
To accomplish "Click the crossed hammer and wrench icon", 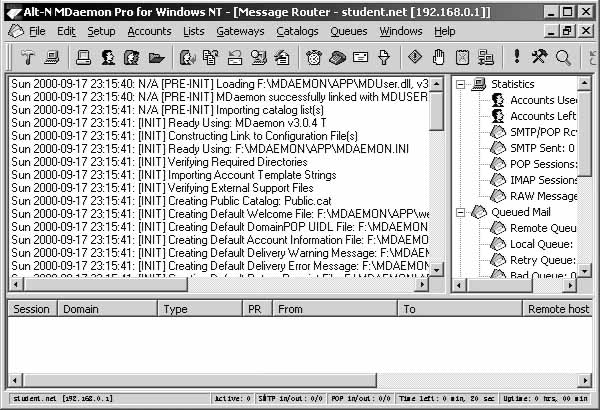I will coord(539,57).
